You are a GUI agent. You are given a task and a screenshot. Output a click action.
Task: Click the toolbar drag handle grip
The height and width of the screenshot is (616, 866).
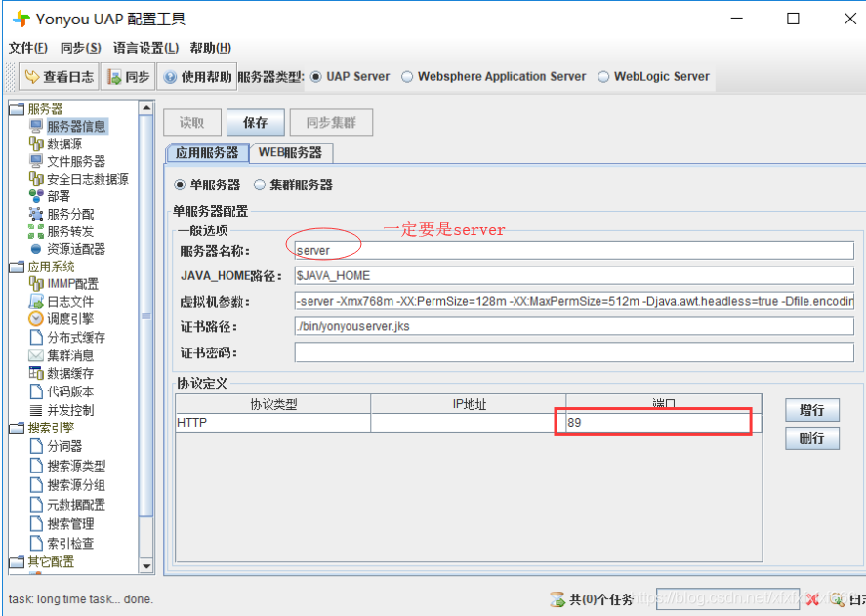[x=11, y=77]
